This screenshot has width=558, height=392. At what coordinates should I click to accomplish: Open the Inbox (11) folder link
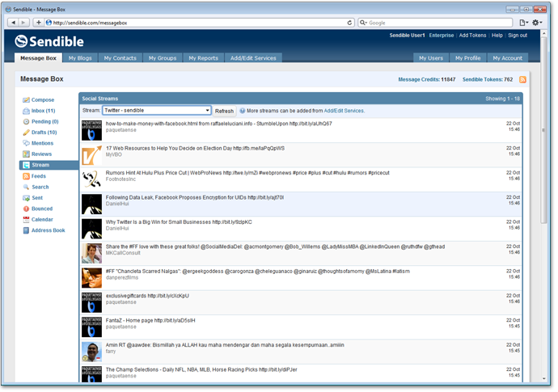point(43,111)
